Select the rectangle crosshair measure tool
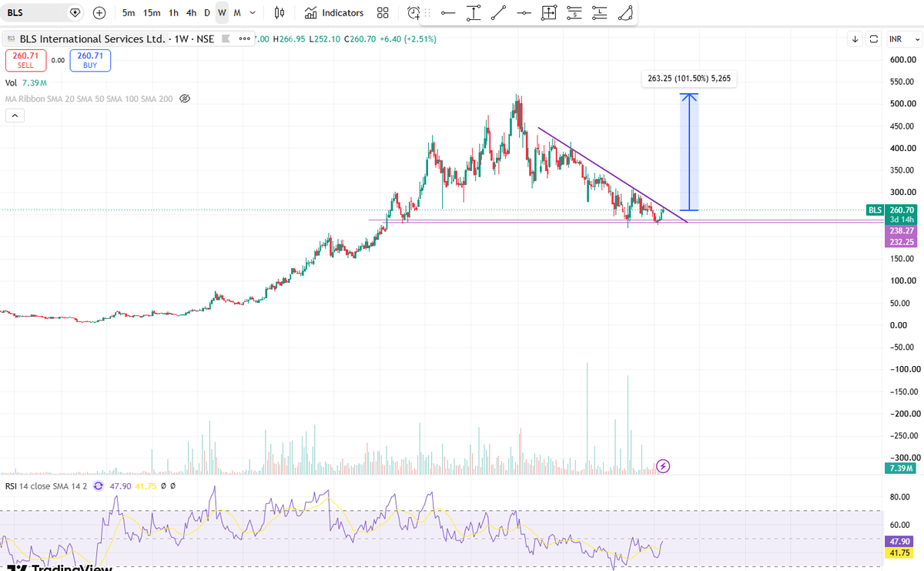This screenshot has height=571, width=924. tap(549, 13)
